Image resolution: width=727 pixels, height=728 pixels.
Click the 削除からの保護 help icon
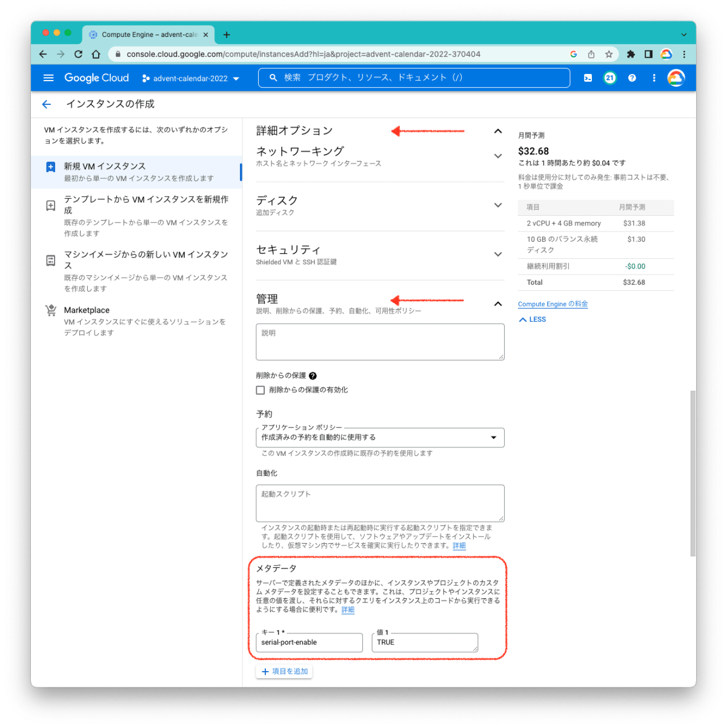[313, 376]
